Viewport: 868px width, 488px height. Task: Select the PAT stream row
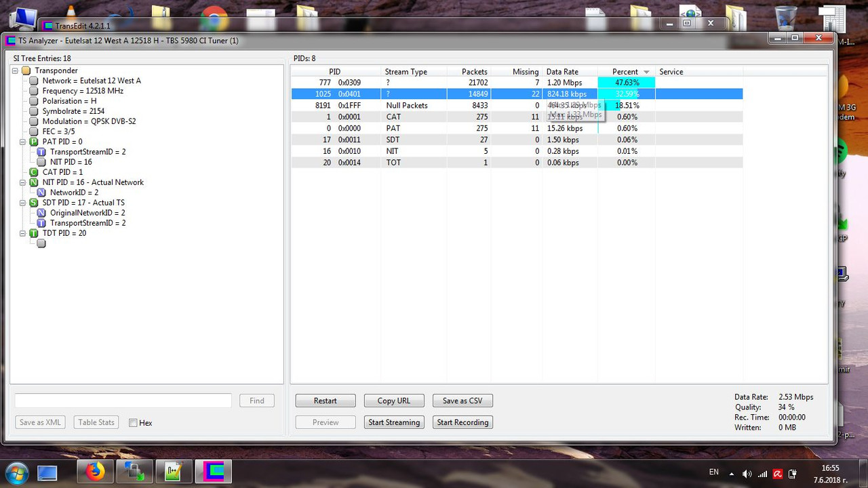click(517, 128)
